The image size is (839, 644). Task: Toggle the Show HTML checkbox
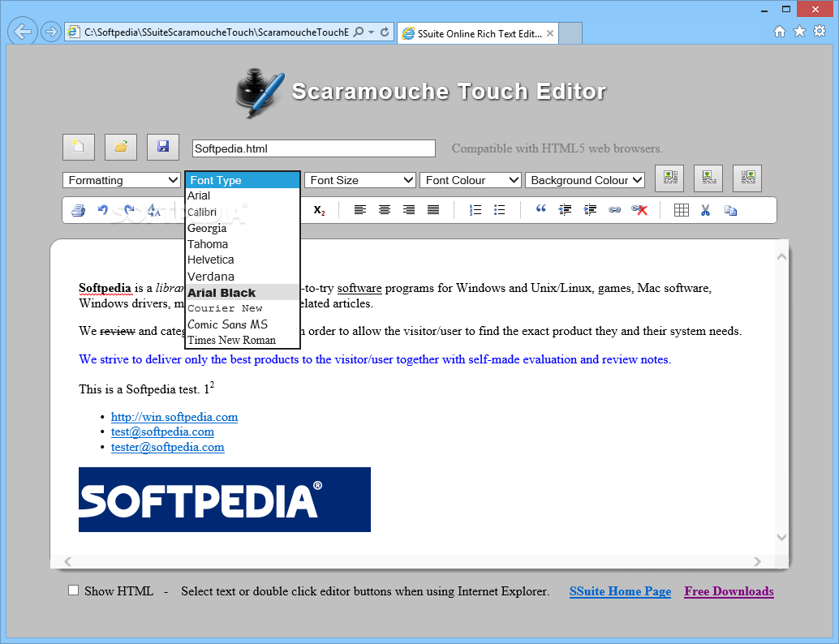[73, 590]
